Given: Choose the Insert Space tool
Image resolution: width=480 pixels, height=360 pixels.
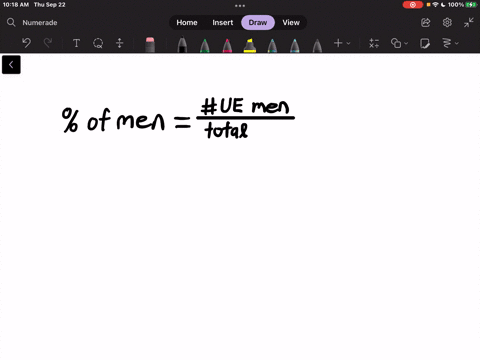Looking at the screenshot, I should pos(120,43).
